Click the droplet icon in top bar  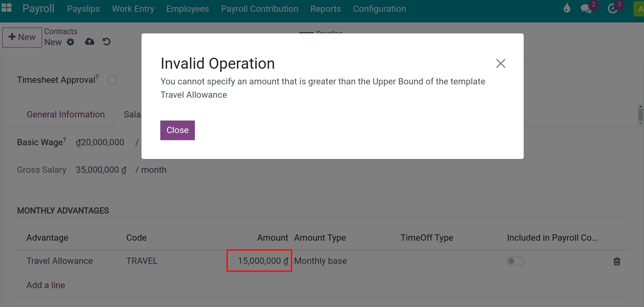pos(567,8)
